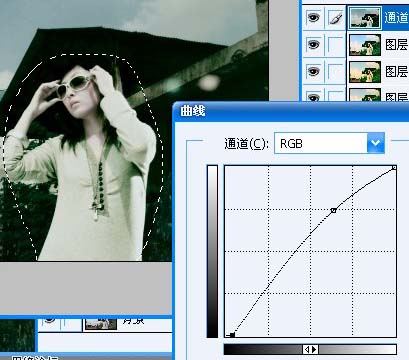This screenshot has height=360, width=409.
Task: Hide the 通道 layer using its eye icon
Action: tap(313, 17)
